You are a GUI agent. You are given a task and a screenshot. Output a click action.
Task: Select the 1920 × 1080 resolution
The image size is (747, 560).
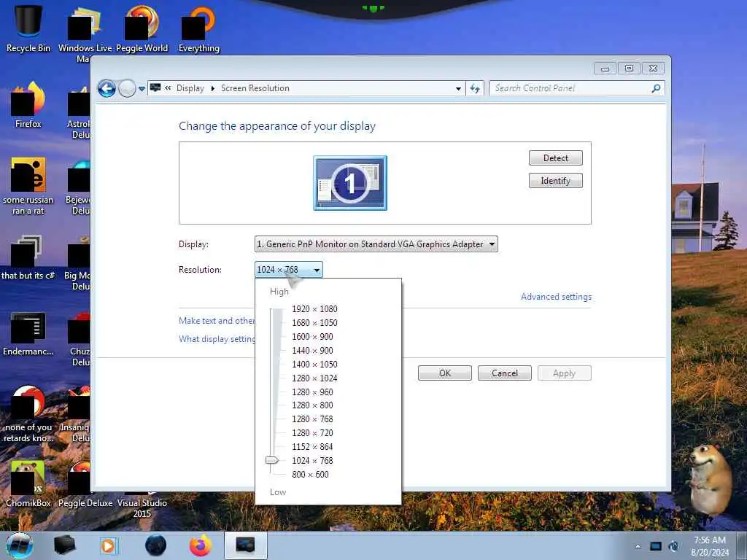[314, 308]
